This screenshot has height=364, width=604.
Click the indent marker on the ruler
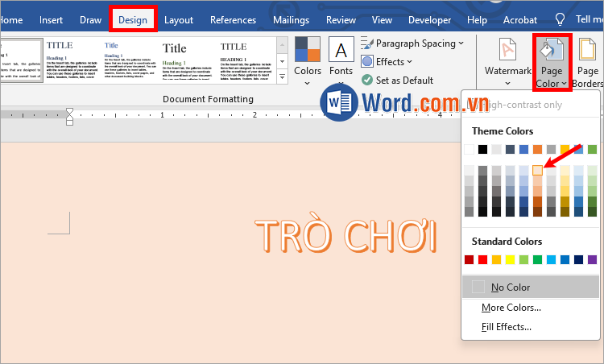click(69, 117)
